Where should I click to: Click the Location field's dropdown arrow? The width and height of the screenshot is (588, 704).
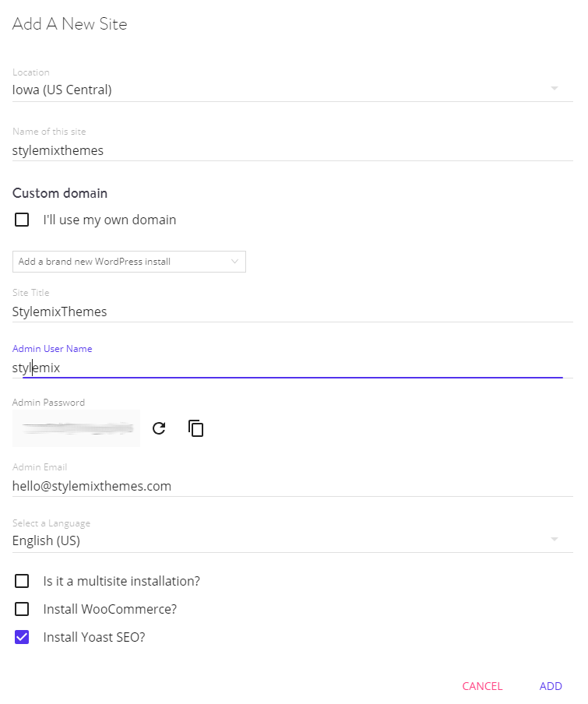555,89
